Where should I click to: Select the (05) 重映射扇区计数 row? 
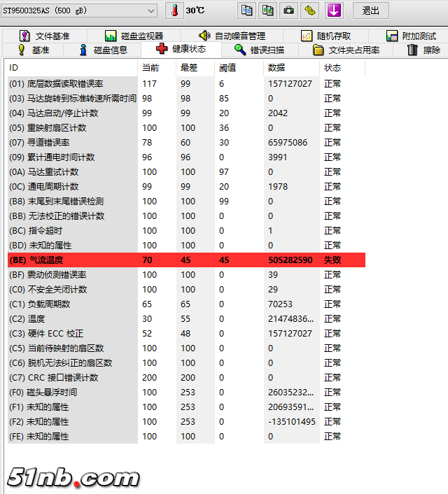pyautogui.click(x=186, y=128)
